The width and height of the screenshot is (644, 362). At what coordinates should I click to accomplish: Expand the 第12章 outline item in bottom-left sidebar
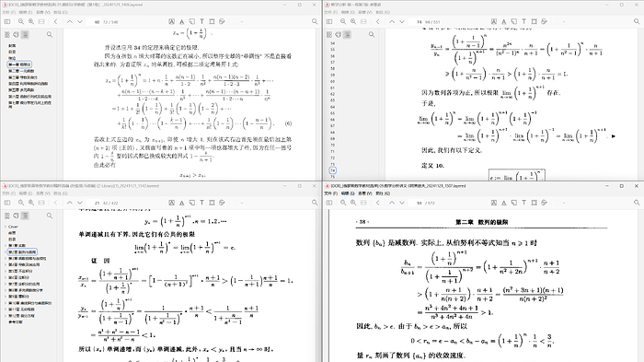pyautogui.click(x=6, y=316)
